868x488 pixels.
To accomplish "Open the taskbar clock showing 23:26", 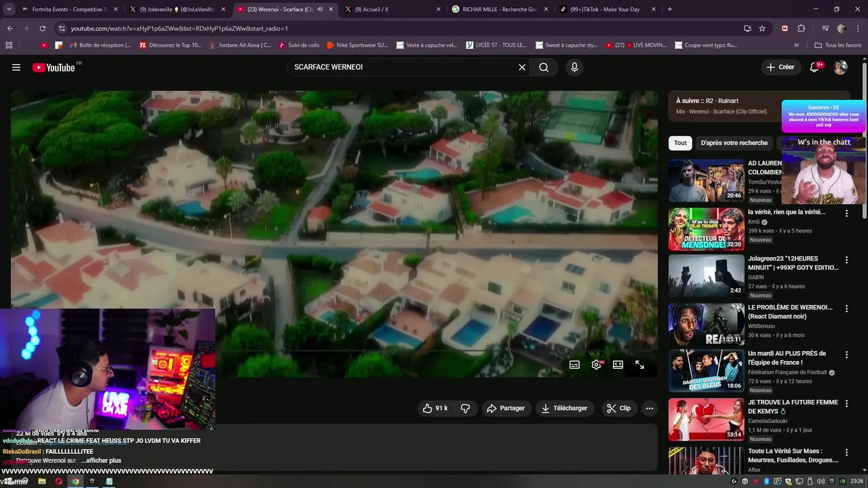I will (x=857, y=481).
